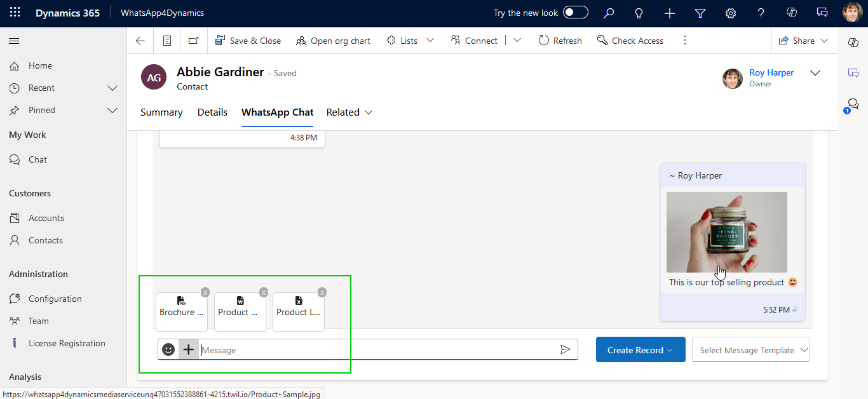The height and width of the screenshot is (399, 868).
Task: Open Roy Harper owner link
Action: (x=771, y=73)
